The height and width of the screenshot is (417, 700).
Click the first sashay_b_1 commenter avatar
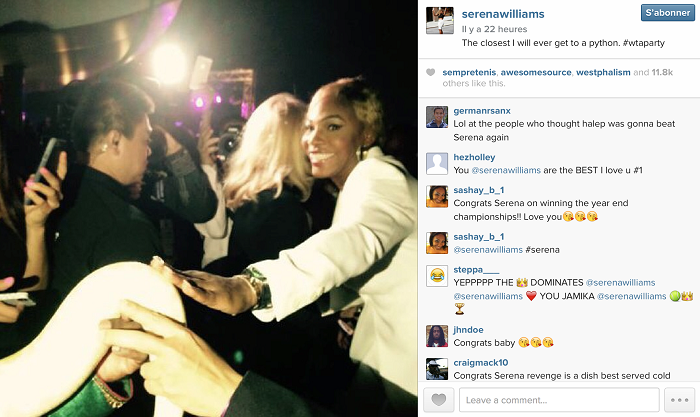437,196
